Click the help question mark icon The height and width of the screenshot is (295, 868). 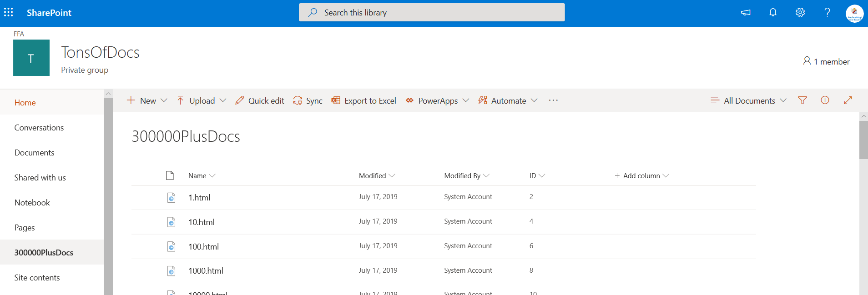click(827, 12)
